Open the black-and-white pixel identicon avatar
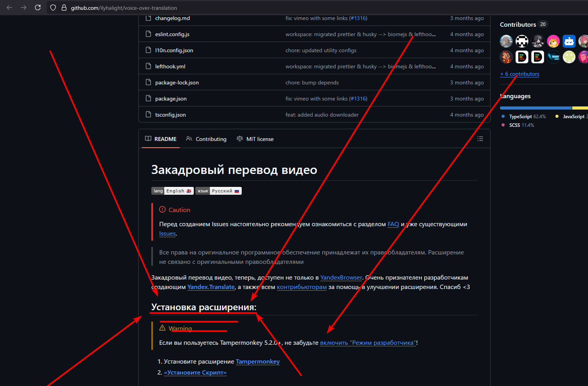 click(x=522, y=41)
